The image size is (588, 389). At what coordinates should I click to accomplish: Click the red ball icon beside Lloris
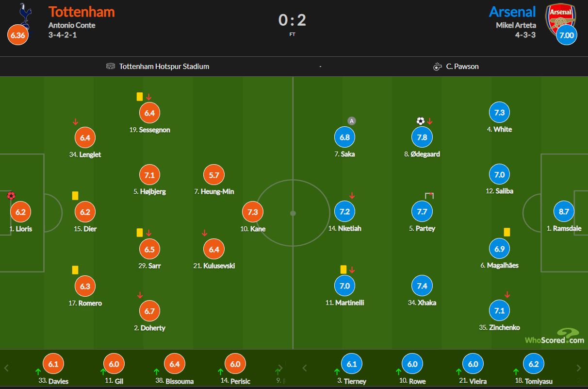coord(11,196)
